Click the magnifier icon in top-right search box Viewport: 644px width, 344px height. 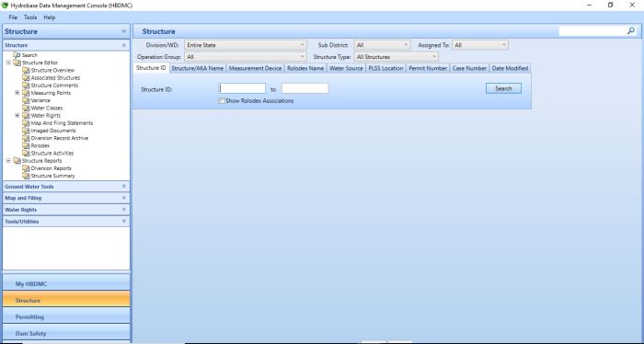click(x=631, y=30)
